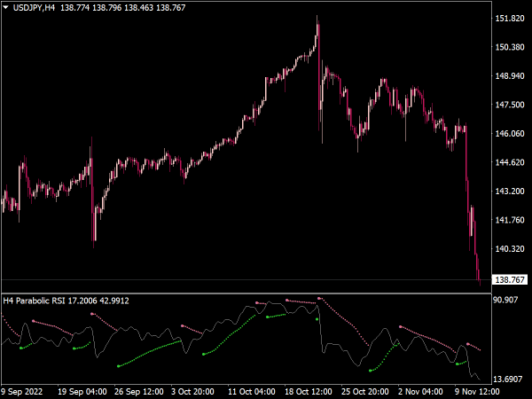Click the OHLC values 138.774 138.796 138.463 138.767
Screen dimensions: 532x399
click(123, 7)
